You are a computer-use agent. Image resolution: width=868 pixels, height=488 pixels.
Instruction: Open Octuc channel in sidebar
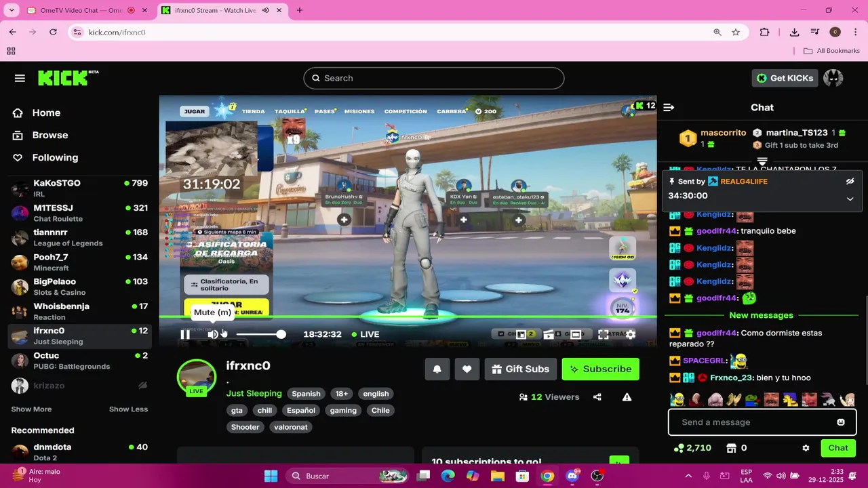(80, 361)
